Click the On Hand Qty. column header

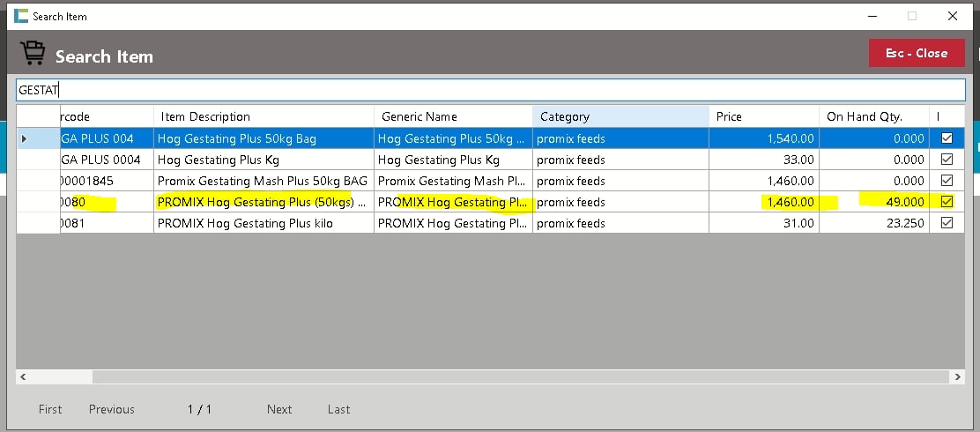click(872, 116)
